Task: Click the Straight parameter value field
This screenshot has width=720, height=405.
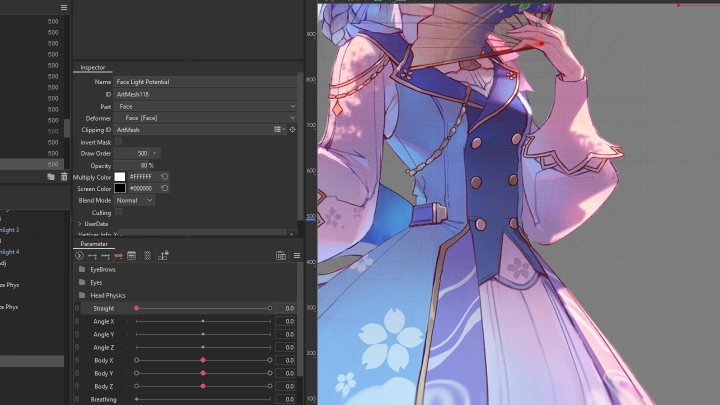Action: pos(285,308)
